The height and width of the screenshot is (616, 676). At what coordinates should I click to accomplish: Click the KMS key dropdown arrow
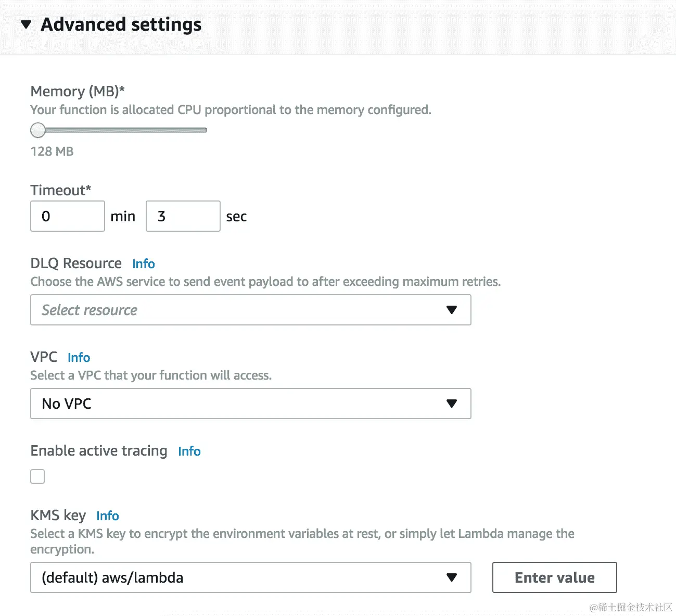click(452, 577)
